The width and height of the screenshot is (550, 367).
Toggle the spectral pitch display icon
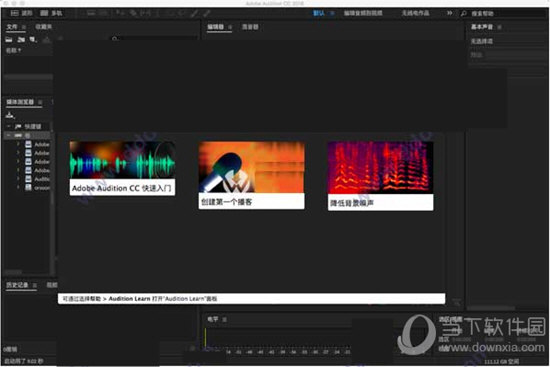coord(103,13)
